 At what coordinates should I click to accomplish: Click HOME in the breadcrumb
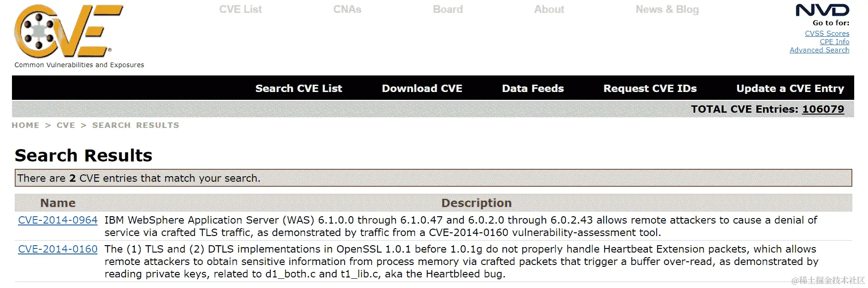[25, 125]
